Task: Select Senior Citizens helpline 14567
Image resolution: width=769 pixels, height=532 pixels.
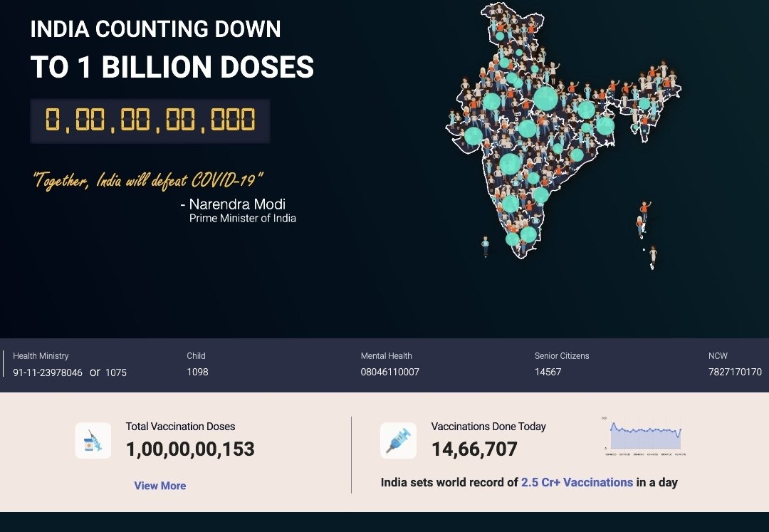Action: pyautogui.click(x=548, y=372)
